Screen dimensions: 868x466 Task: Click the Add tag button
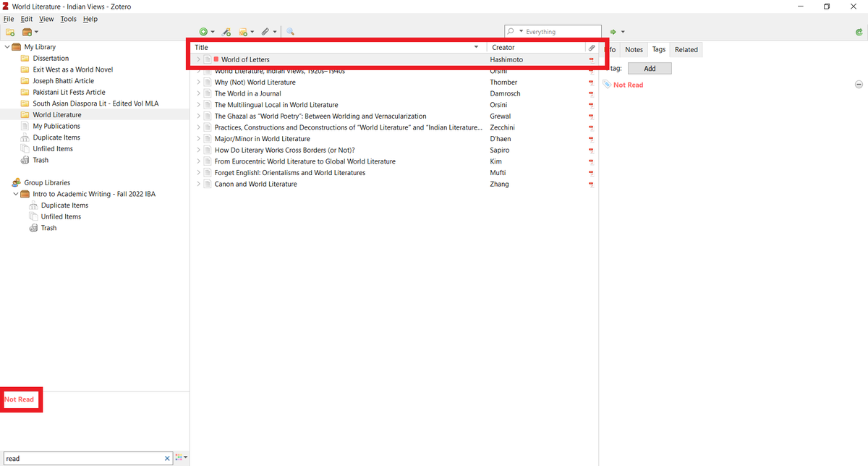pos(650,68)
